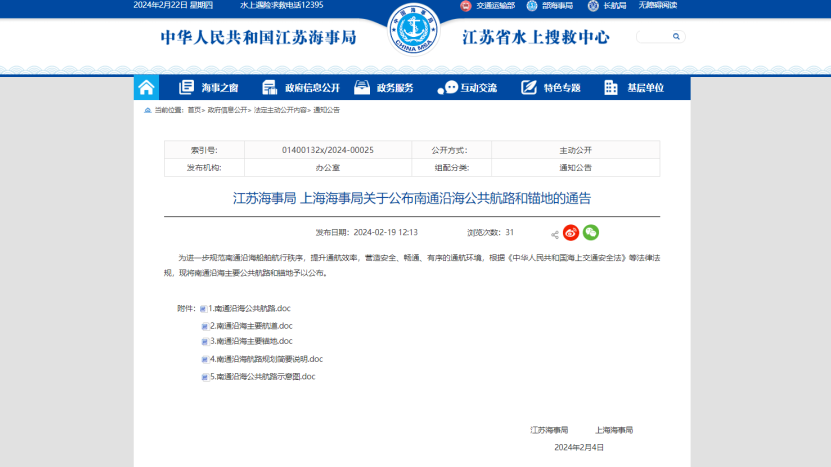Screen dimensions: 831x467
Task: Click 特色专题 edit icon in navbar
Action: 528,87
